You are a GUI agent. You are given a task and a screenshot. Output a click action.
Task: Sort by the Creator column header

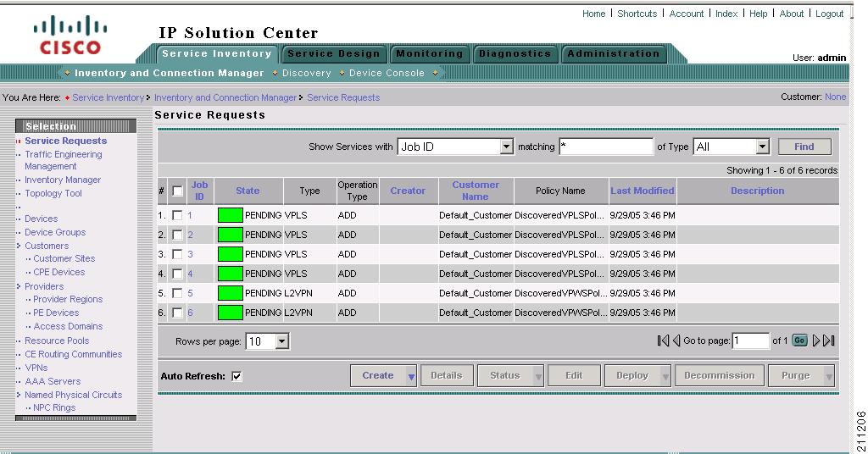pos(408,191)
